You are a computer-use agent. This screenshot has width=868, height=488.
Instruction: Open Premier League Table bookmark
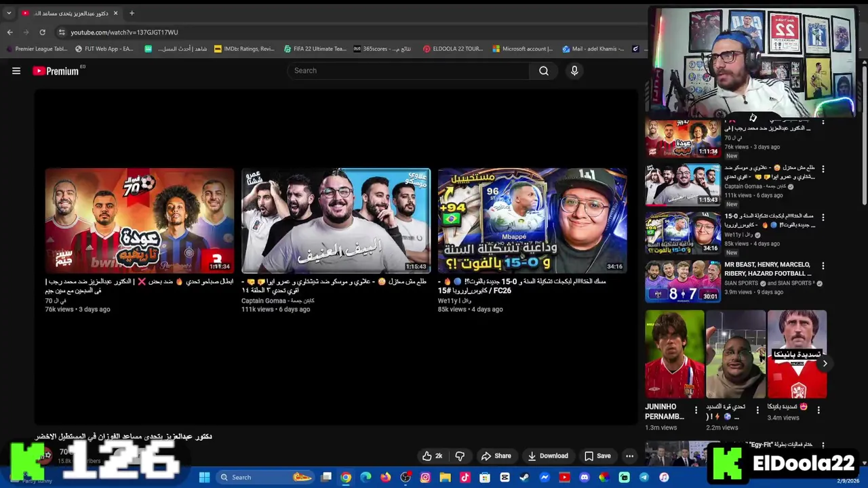tap(37, 49)
